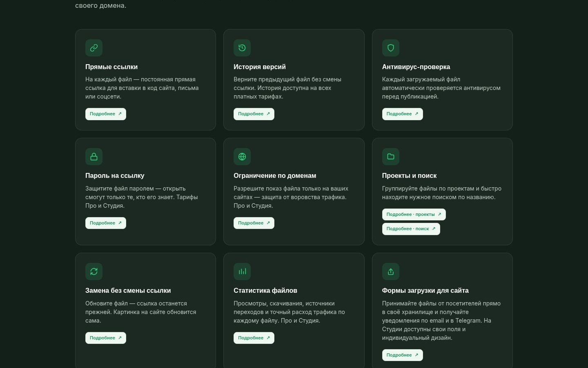Click the padlock icon above Пароль на ссылку
The image size is (588, 368).
94,157
